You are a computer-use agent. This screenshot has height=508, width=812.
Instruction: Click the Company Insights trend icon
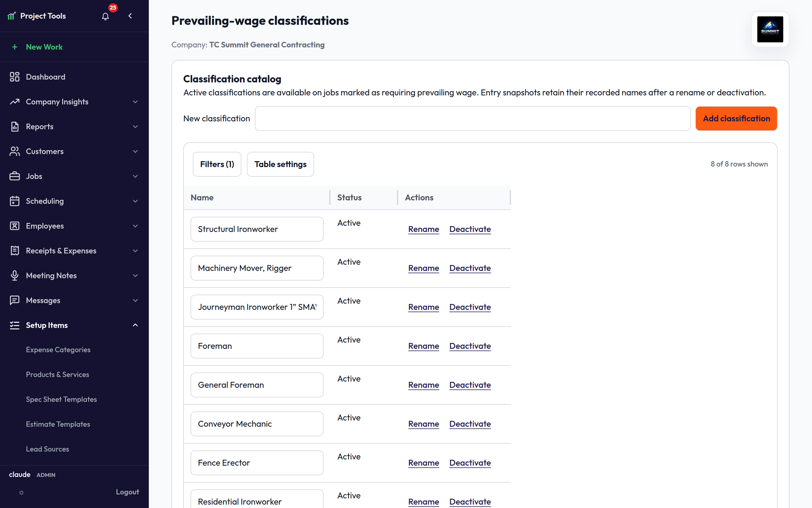coord(14,102)
